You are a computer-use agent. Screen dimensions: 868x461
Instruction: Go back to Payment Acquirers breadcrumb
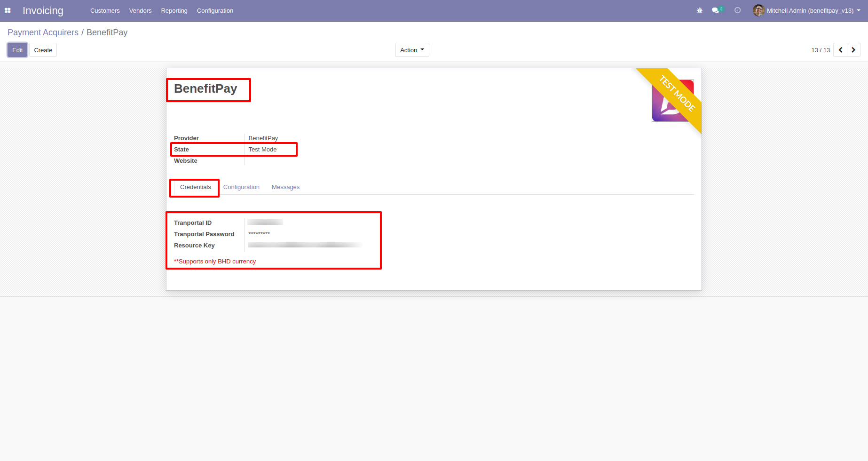(43, 32)
